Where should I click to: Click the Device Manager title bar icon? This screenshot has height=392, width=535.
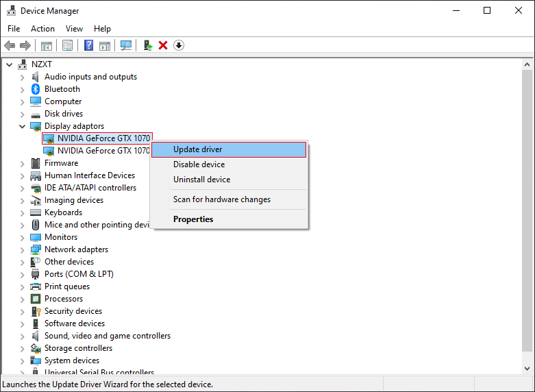pos(11,10)
